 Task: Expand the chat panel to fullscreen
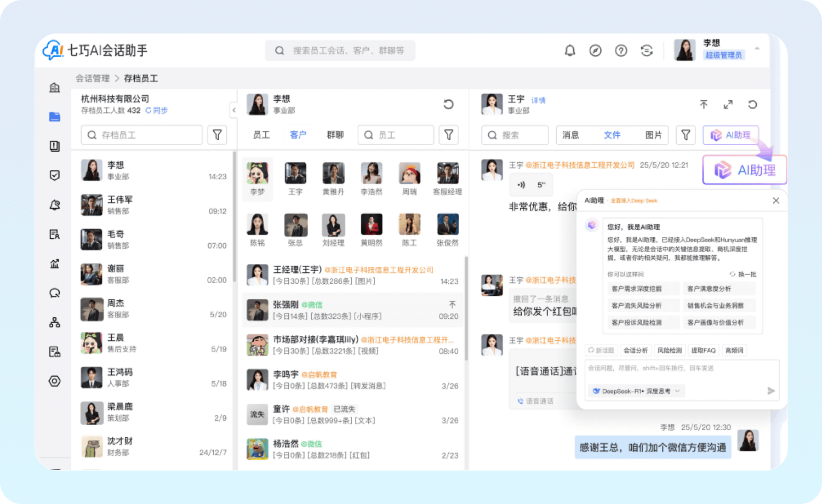click(728, 105)
